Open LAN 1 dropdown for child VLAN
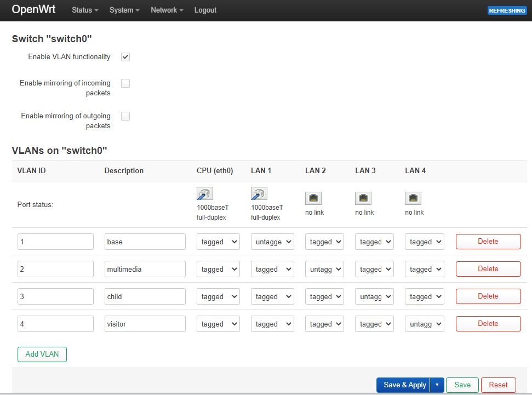The height and width of the screenshot is (395, 532). pyautogui.click(x=272, y=296)
